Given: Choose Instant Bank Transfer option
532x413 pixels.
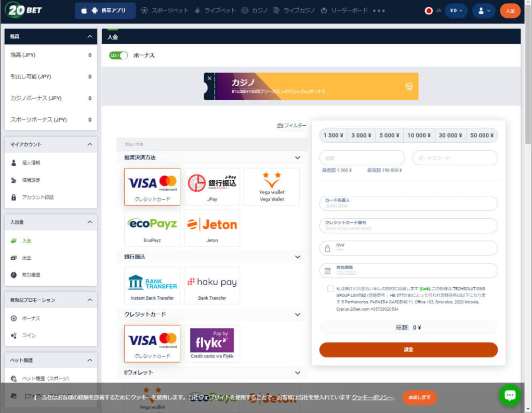Looking at the screenshot, I should point(152,285).
